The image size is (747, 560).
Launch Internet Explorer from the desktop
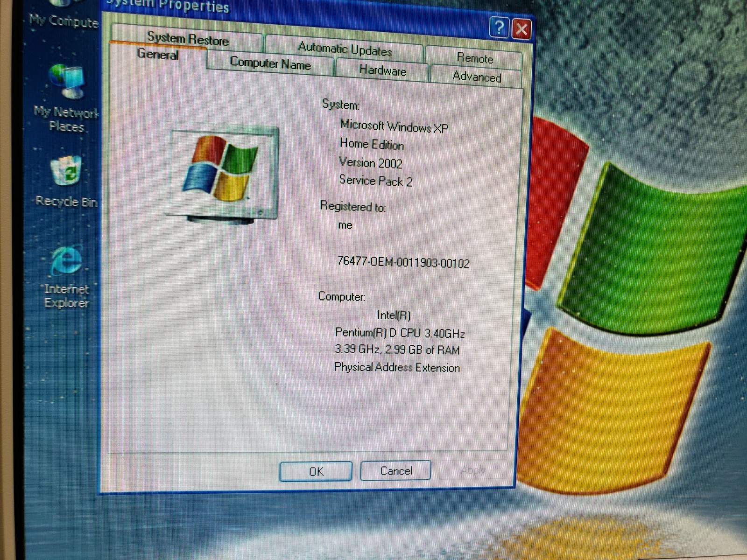point(67,276)
